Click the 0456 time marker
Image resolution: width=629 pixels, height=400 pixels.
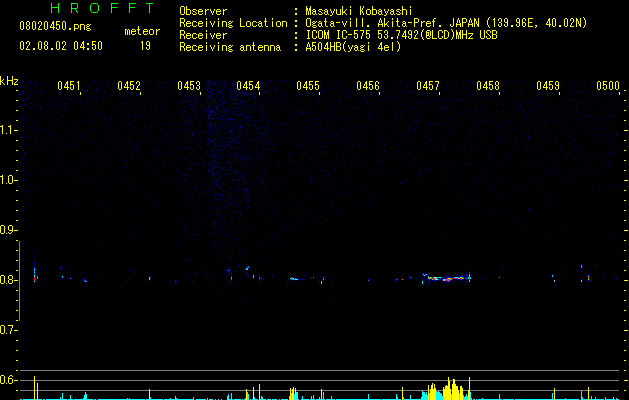(368, 86)
